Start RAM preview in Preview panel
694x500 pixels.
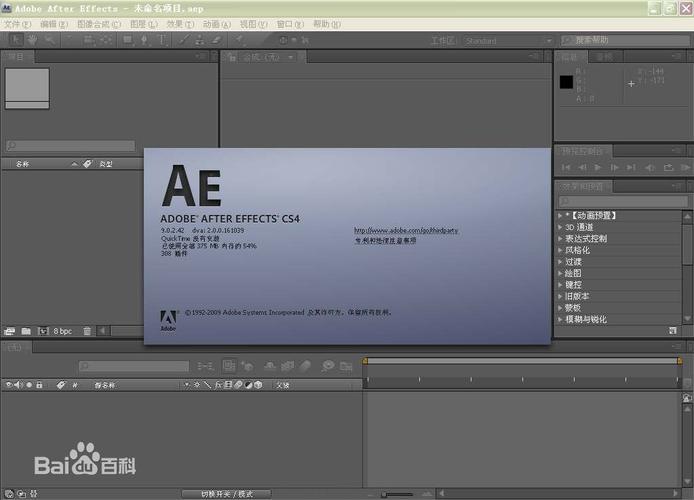pyautogui.click(x=685, y=167)
